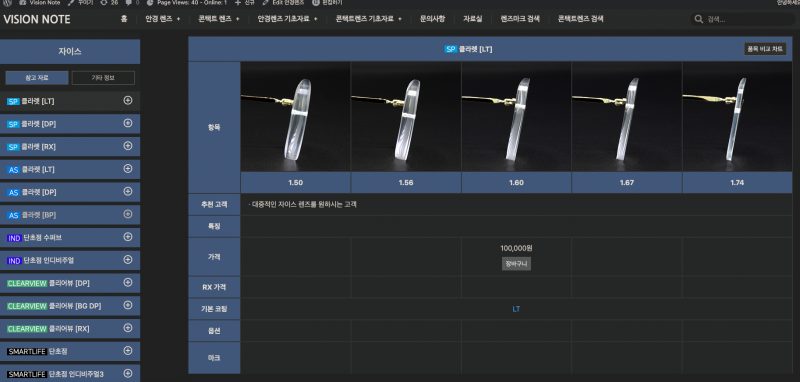The image size is (800, 382).
Task: Open the updates icon showing 26
Action: (x=104, y=3)
